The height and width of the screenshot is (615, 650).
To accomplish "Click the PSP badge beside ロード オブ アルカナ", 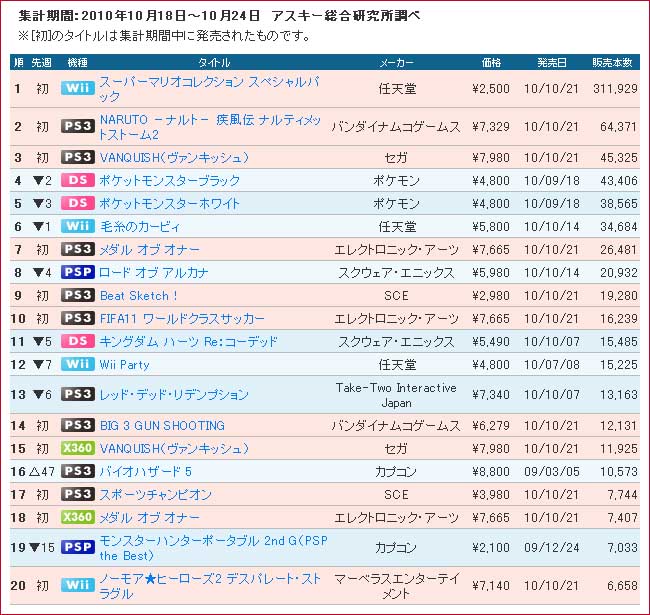I will 78,273.
